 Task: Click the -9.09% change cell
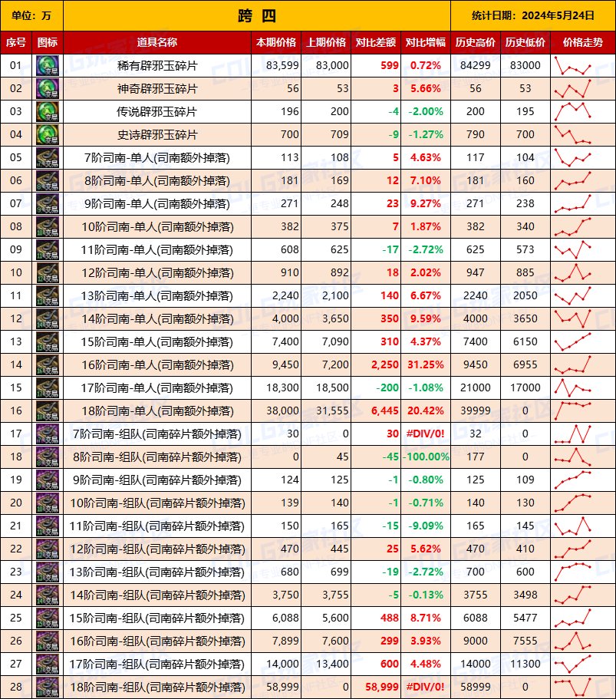click(x=426, y=526)
